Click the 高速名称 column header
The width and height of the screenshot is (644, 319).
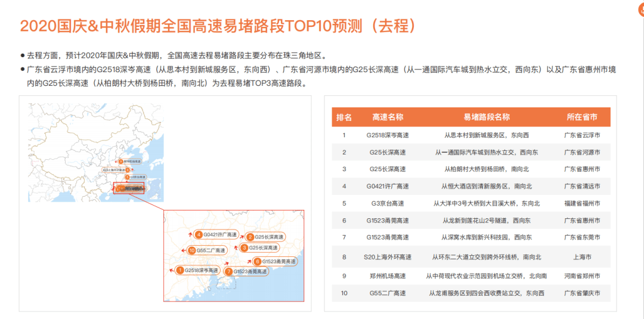tap(388, 117)
